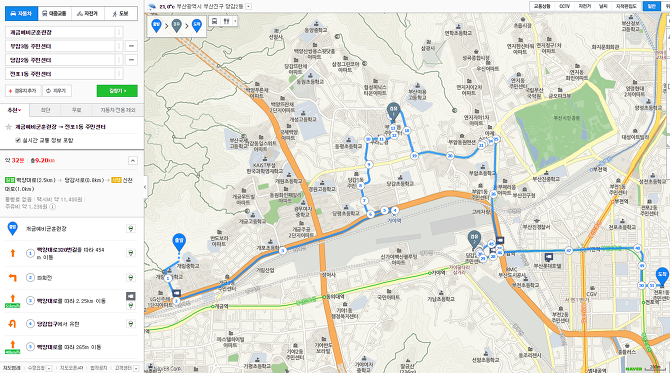Select the car (자동차) travel mode tab
This screenshot has width=670, height=373.
21,14
